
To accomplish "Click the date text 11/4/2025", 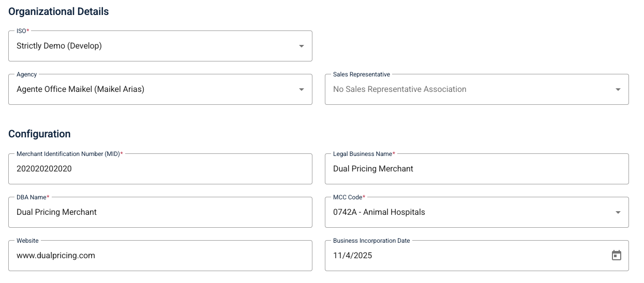I will [x=352, y=256].
